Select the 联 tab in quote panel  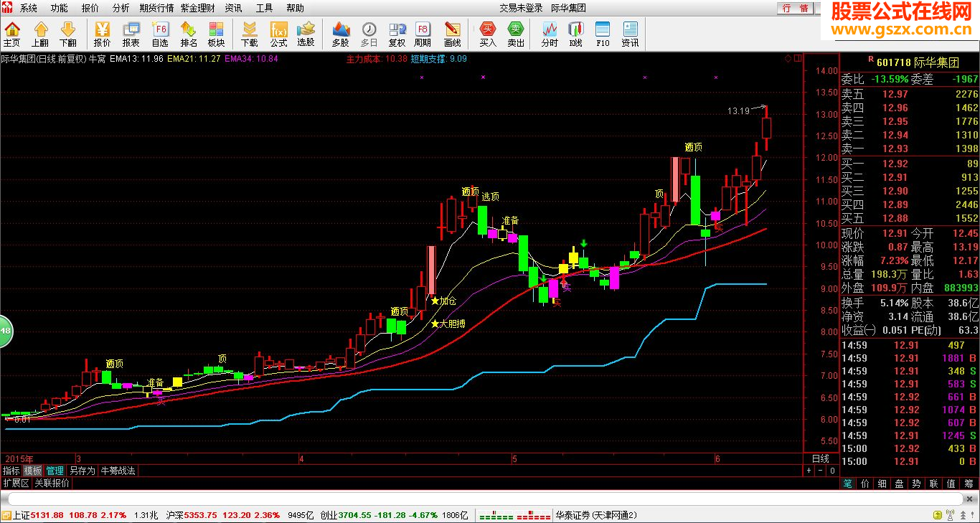tap(934, 483)
